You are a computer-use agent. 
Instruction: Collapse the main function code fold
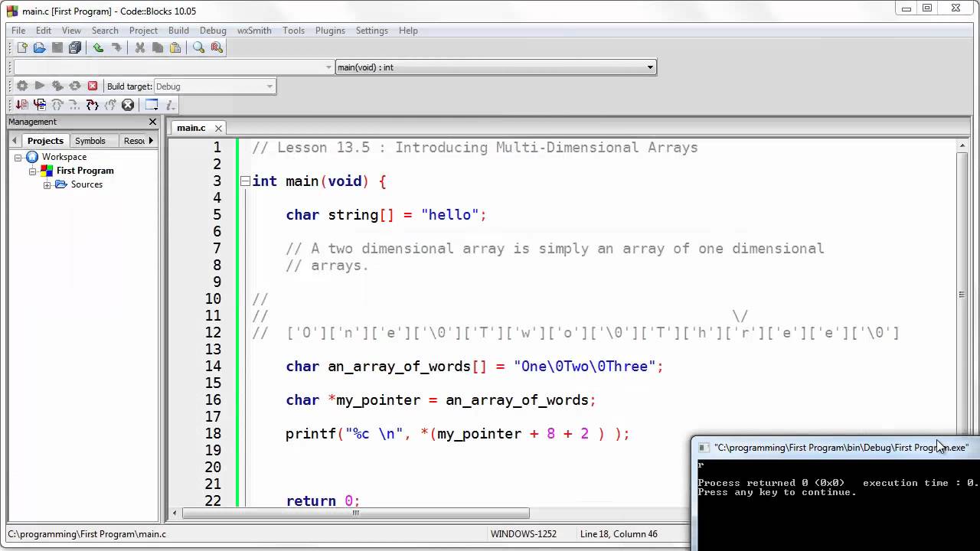[x=245, y=181]
